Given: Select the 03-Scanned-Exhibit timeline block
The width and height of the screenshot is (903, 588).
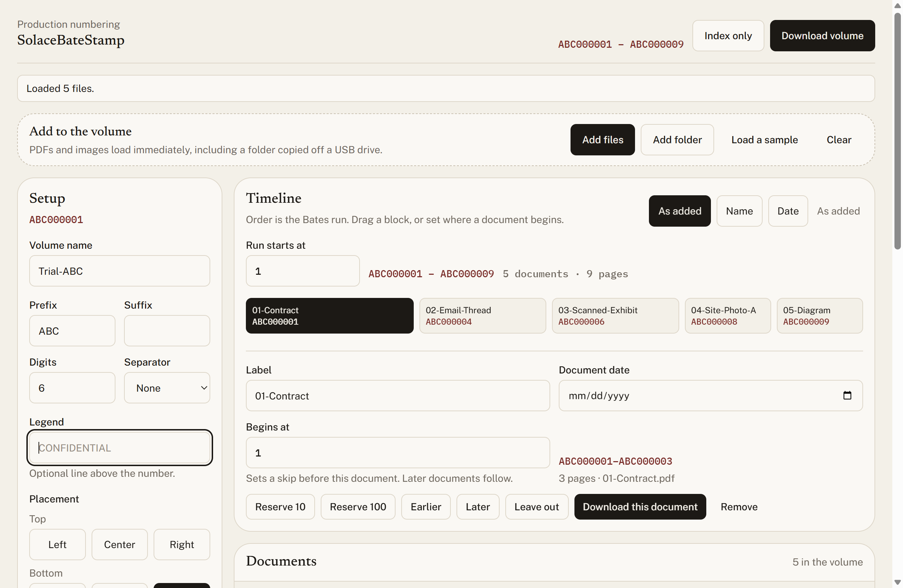Looking at the screenshot, I should [x=615, y=316].
